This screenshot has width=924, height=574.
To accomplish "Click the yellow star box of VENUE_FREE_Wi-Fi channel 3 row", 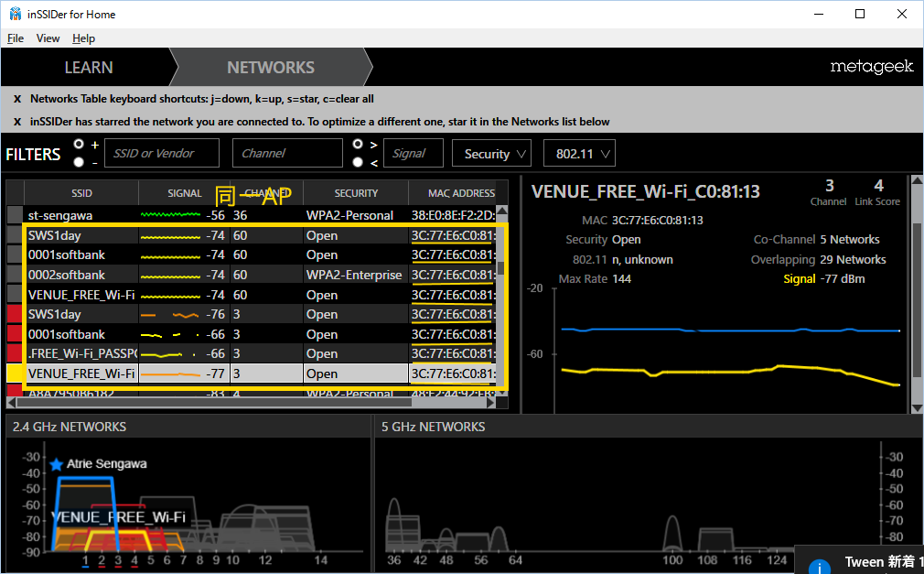I will [x=15, y=374].
